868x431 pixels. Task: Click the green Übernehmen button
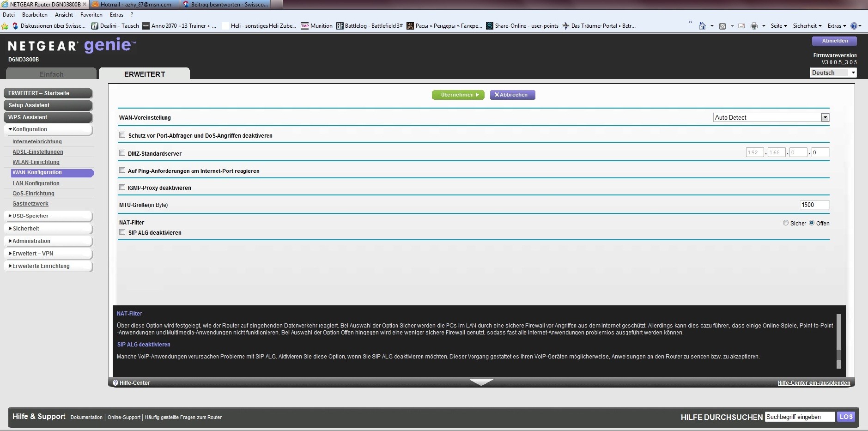[458, 95]
